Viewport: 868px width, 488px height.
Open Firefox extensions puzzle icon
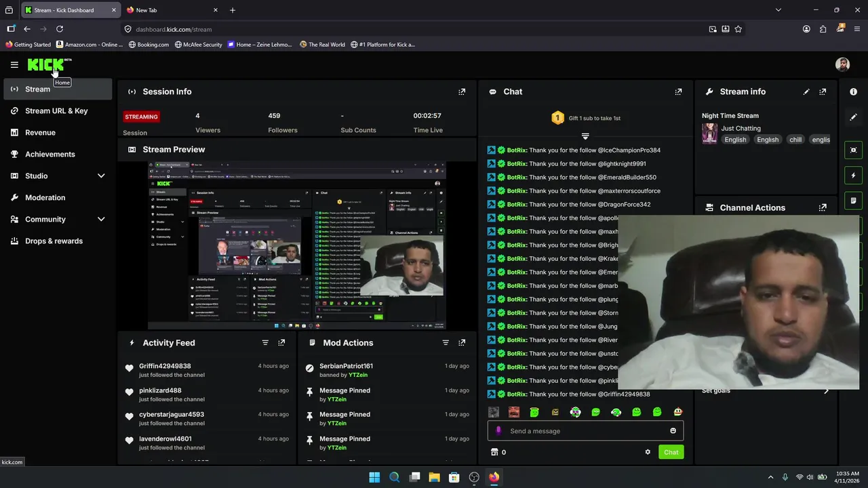[x=823, y=29]
